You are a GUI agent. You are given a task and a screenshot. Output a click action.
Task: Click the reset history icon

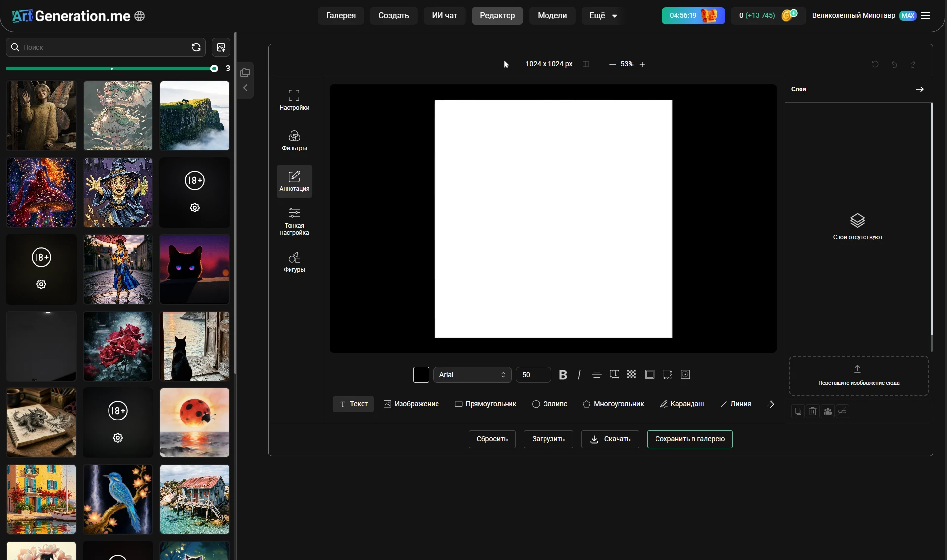(x=875, y=64)
